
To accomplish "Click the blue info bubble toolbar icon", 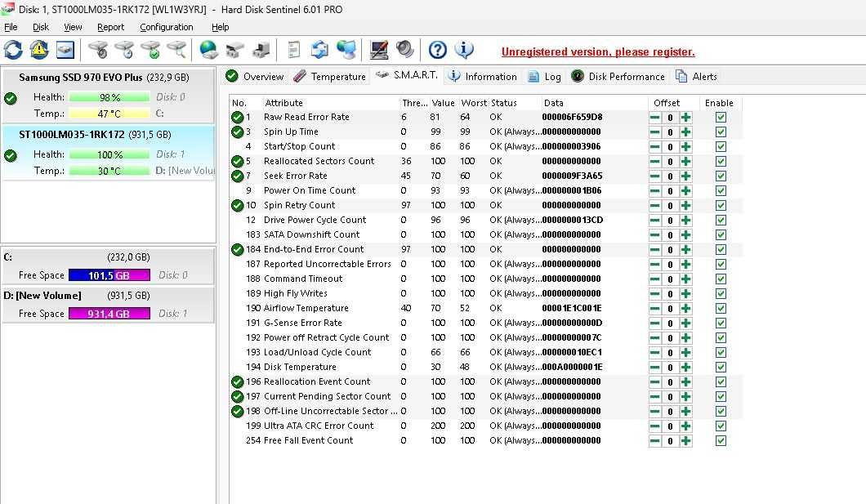I will 464,50.
